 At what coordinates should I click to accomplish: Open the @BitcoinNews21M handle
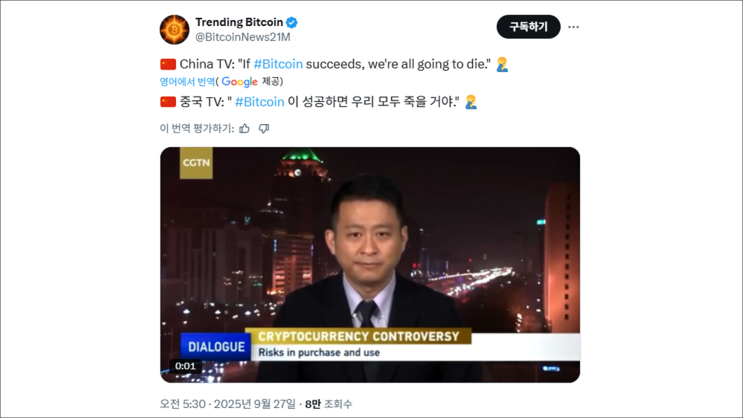click(243, 37)
